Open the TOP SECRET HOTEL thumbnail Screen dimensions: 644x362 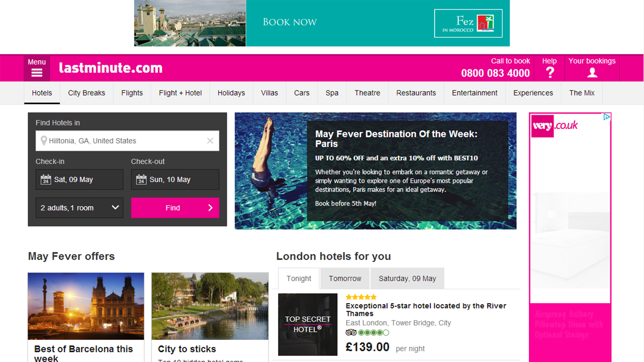coord(308,324)
